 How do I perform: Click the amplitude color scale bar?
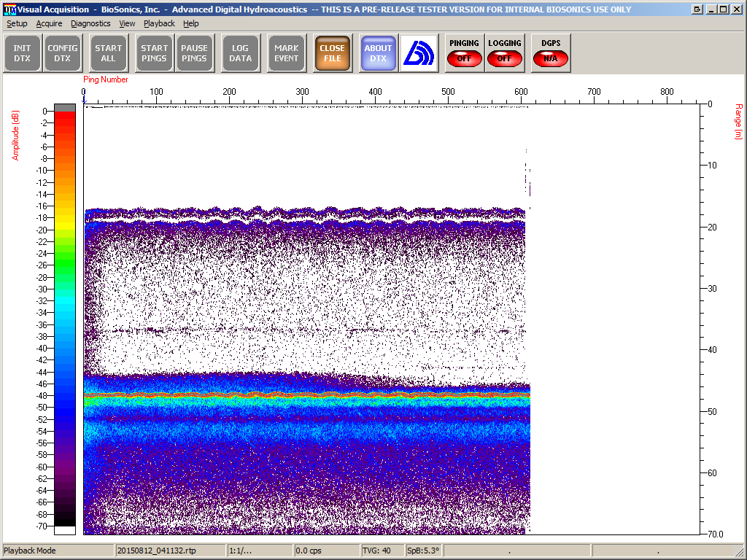tap(65, 319)
